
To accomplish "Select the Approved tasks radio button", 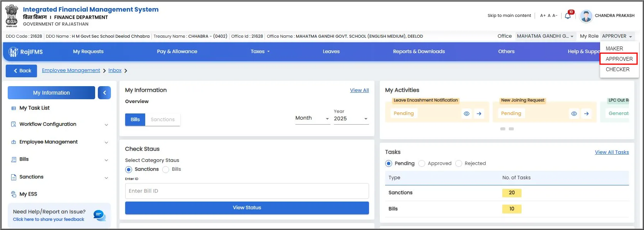I will point(422,163).
